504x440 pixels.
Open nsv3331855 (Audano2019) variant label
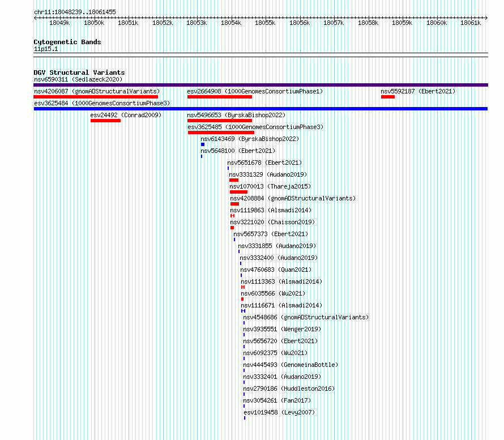point(277,246)
